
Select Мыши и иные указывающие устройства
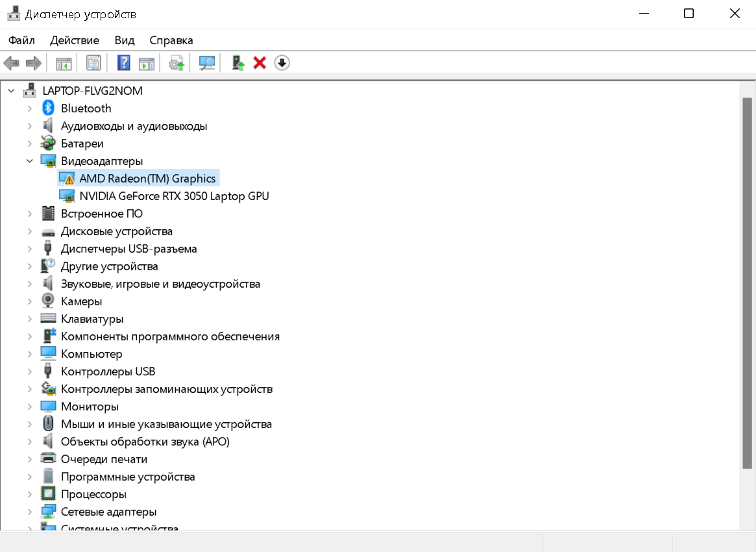pyautogui.click(x=166, y=423)
